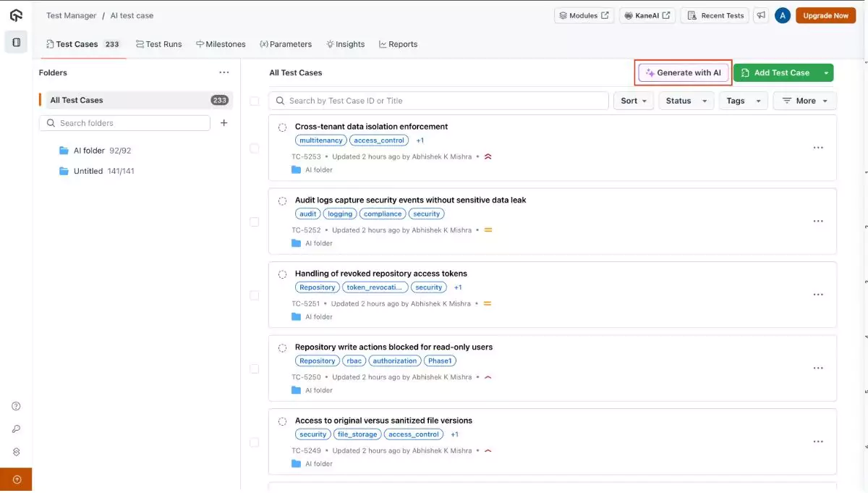Check the Cross-tenant data isolation test case
868x493 pixels.
(x=255, y=148)
